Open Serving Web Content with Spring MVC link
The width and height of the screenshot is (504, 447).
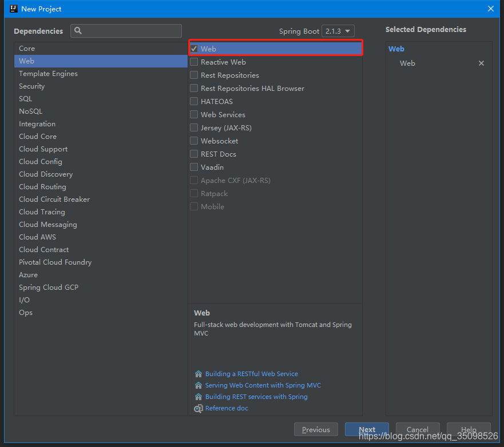click(x=263, y=385)
